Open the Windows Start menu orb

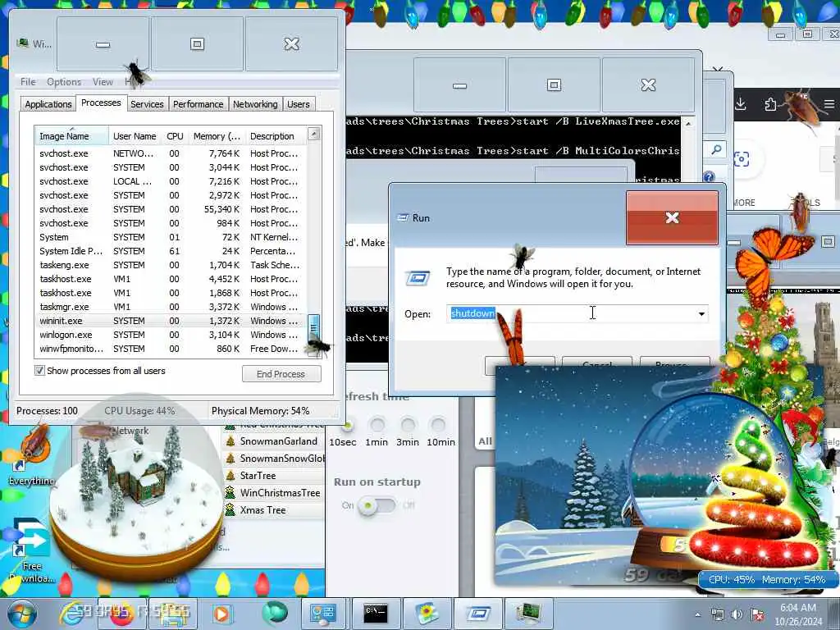tap(21, 614)
